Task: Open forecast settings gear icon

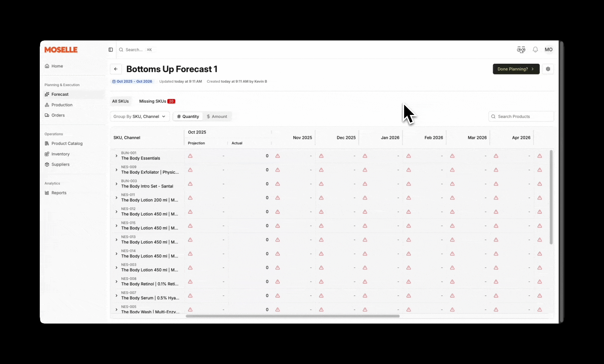Action: (x=548, y=69)
